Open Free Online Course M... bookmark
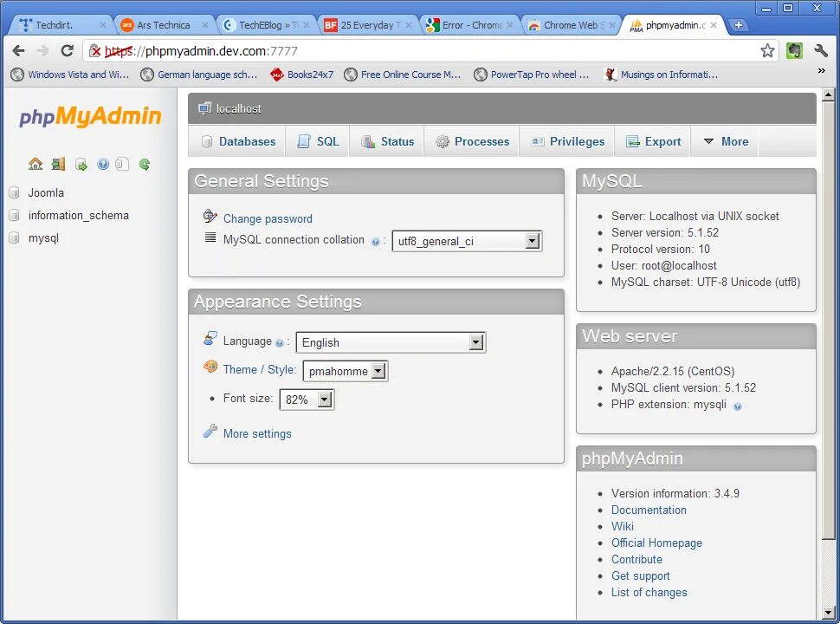The image size is (840, 624). pos(403,75)
